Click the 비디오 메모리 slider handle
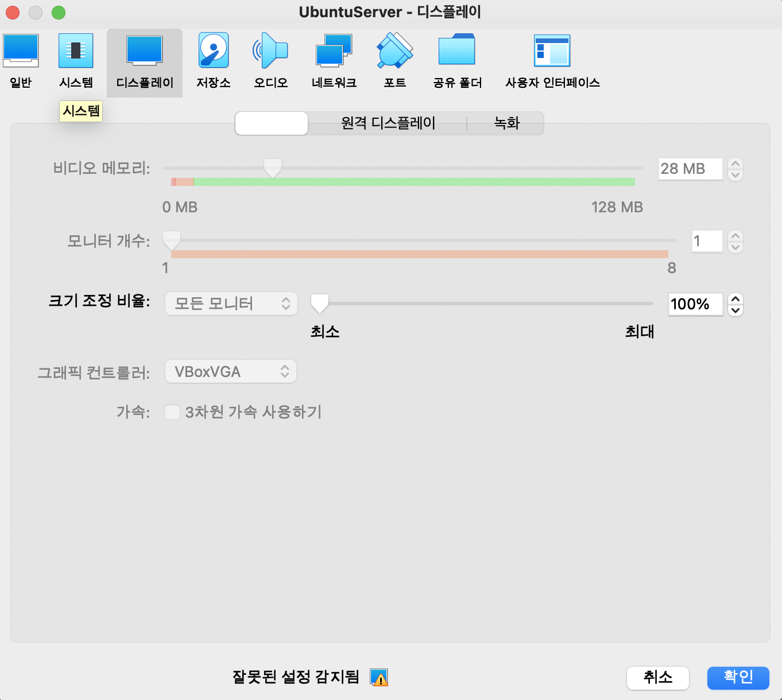 tap(273, 169)
